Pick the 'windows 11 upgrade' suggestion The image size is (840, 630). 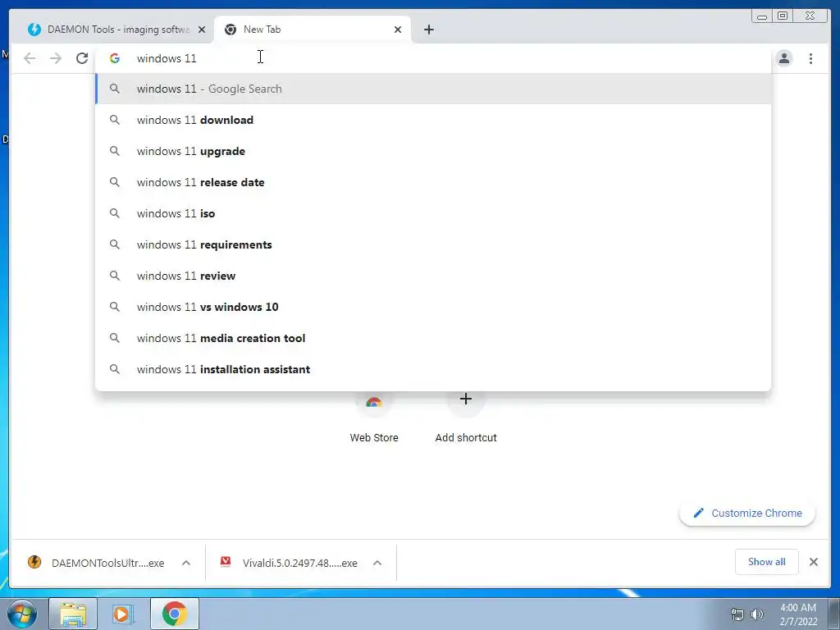433,151
